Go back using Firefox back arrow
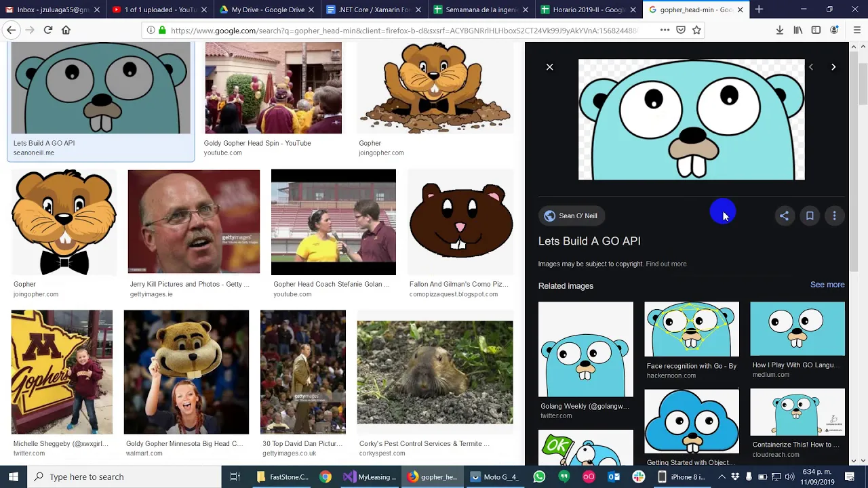The image size is (868, 488). point(12,30)
